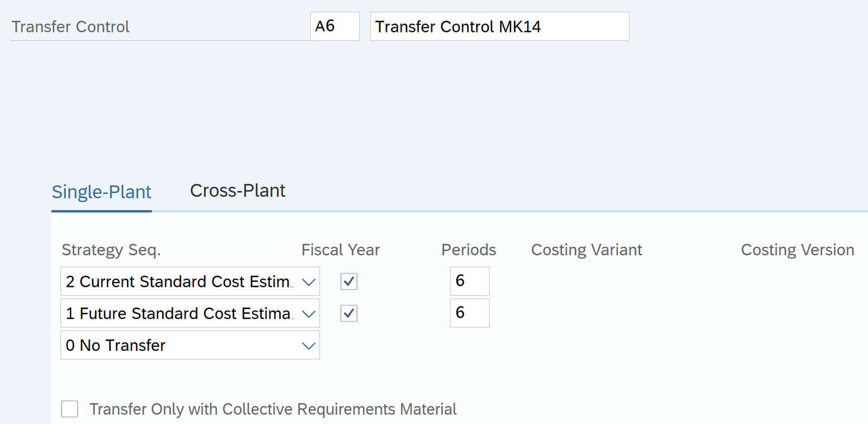Enable Transfer Only with Collective Requirements Material
This screenshot has width=868, height=424.
point(69,409)
